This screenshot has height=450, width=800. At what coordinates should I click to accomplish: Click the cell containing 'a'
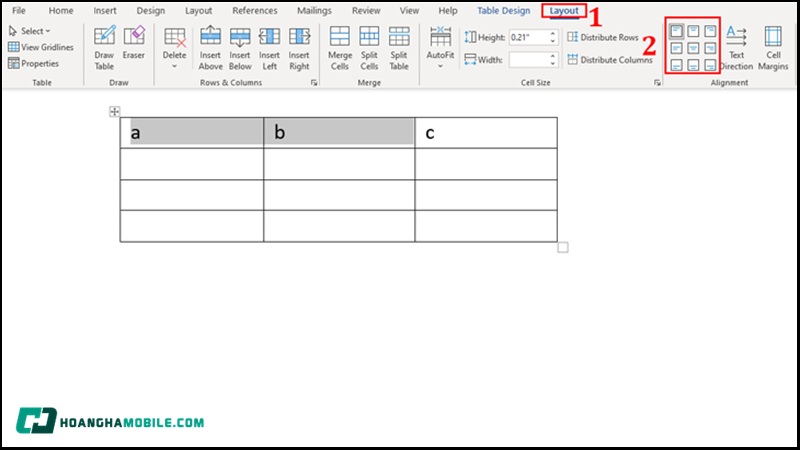tap(192, 133)
